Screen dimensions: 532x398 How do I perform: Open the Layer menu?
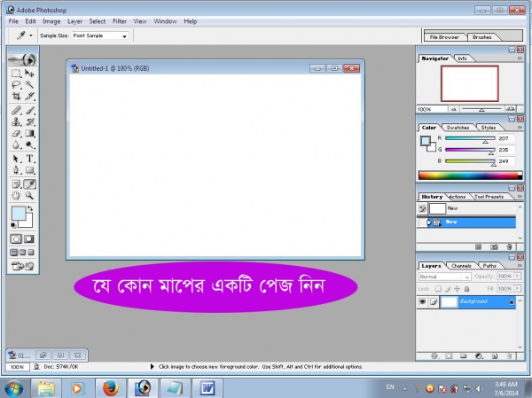click(x=74, y=21)
